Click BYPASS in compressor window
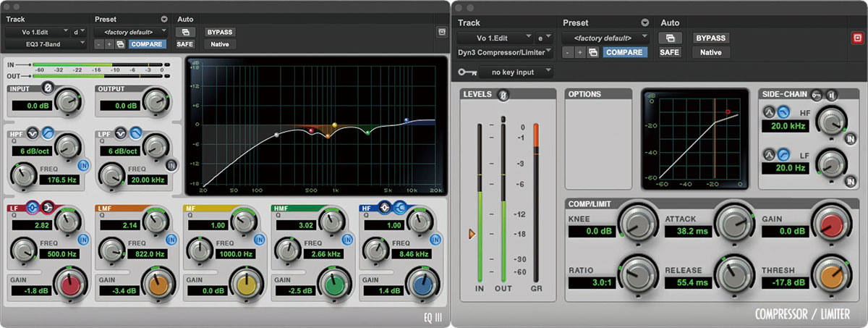This screenshot has height=328, width=868. [710, 38]
